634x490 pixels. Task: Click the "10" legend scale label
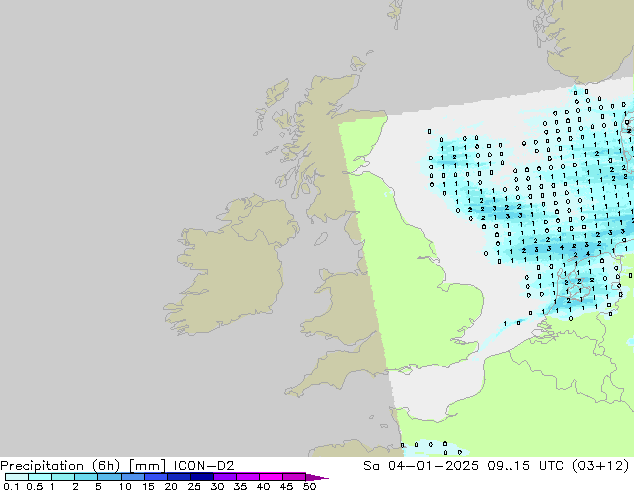click(125, 486)
